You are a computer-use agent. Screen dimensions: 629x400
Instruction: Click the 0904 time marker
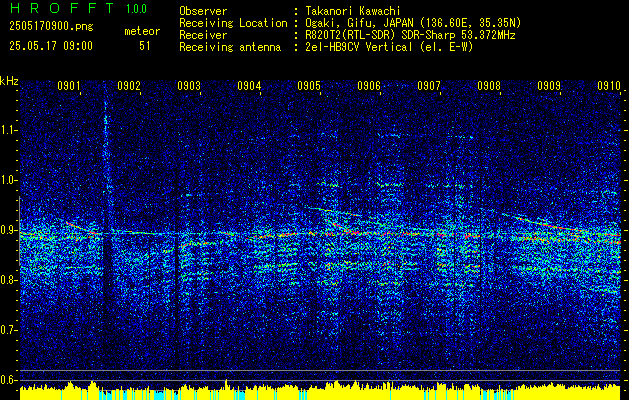pos(249,85)
